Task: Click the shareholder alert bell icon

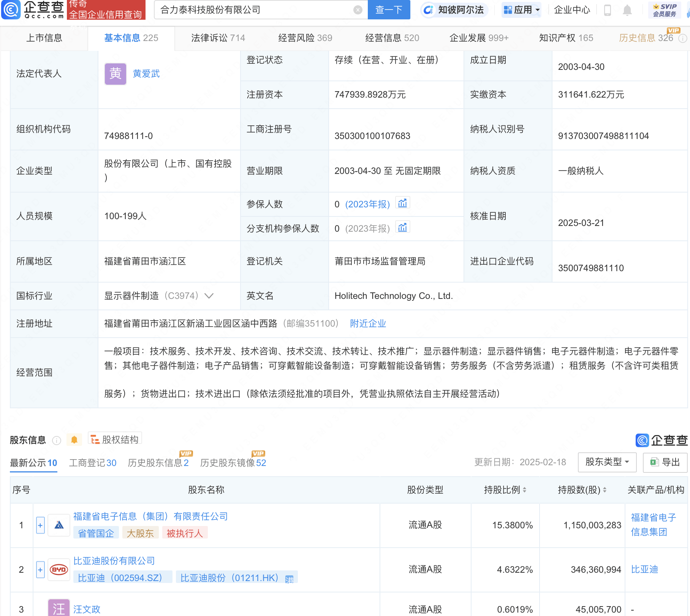Action: [74, 440]
